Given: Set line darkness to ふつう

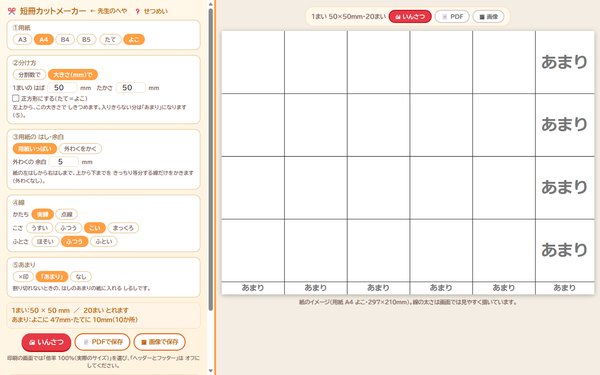Looking at the screenshot, I should [68, 228].
